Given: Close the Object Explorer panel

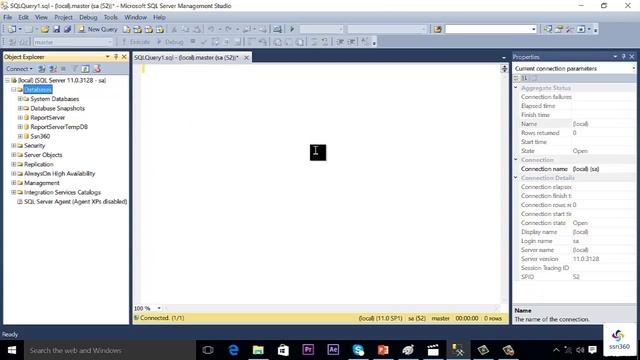Looking at the screenshot, I should [124, 57].
